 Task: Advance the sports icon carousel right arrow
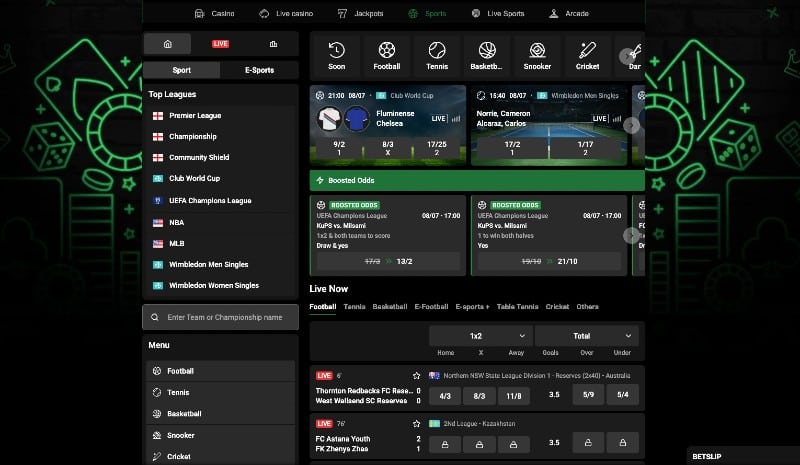[x=628, y=56]
